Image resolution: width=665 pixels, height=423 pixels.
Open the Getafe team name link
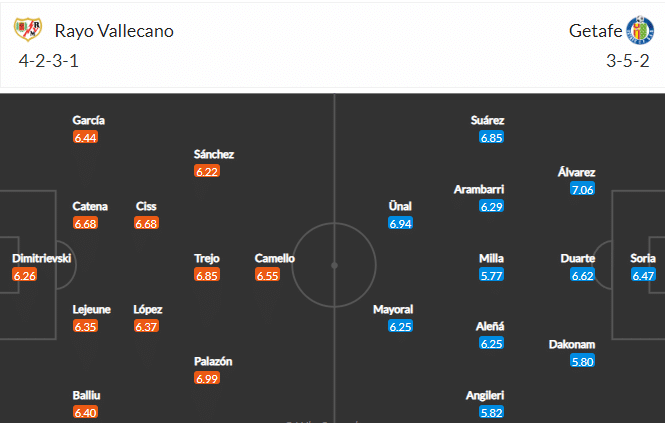tap(595, 31)
